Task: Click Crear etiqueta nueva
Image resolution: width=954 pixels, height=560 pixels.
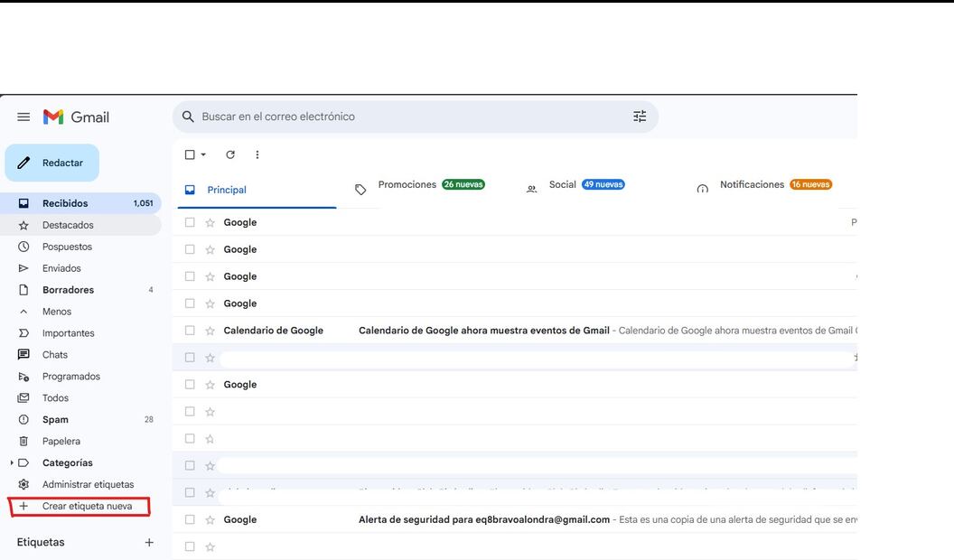Action: coord(87,507)
